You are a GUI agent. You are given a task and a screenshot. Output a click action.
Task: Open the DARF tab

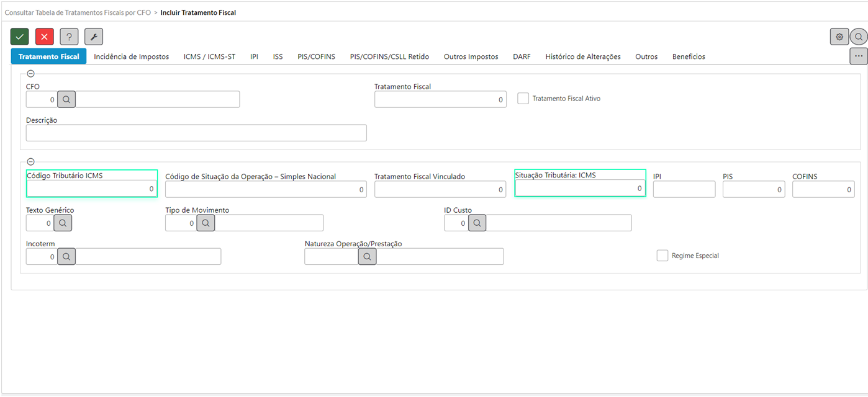pos(522,56)
